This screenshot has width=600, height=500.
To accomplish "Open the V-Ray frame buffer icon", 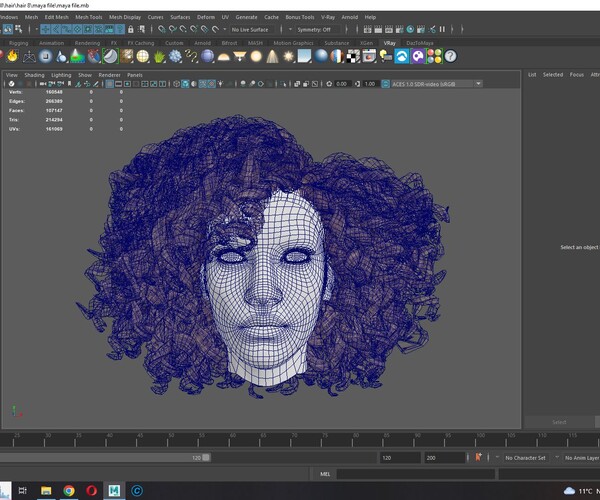I will [x=369, y=56].
